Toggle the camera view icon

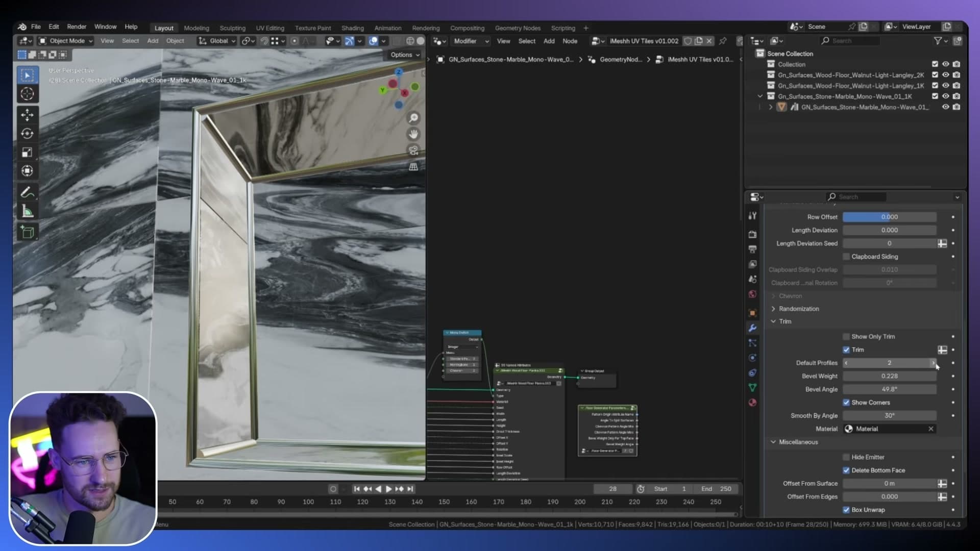click(x=413, y=151)
